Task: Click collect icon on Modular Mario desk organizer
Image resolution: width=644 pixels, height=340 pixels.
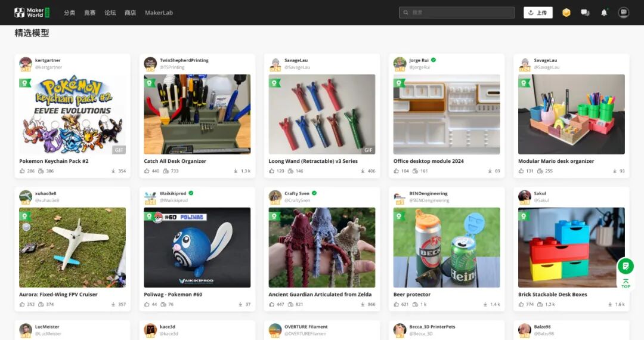Action: click(x=540, y=171)
